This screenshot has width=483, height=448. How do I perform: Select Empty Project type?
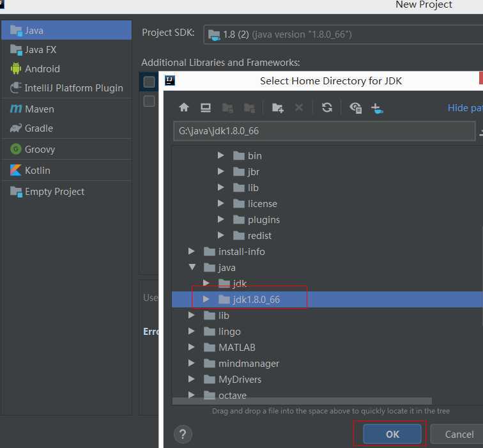point(66,192)
